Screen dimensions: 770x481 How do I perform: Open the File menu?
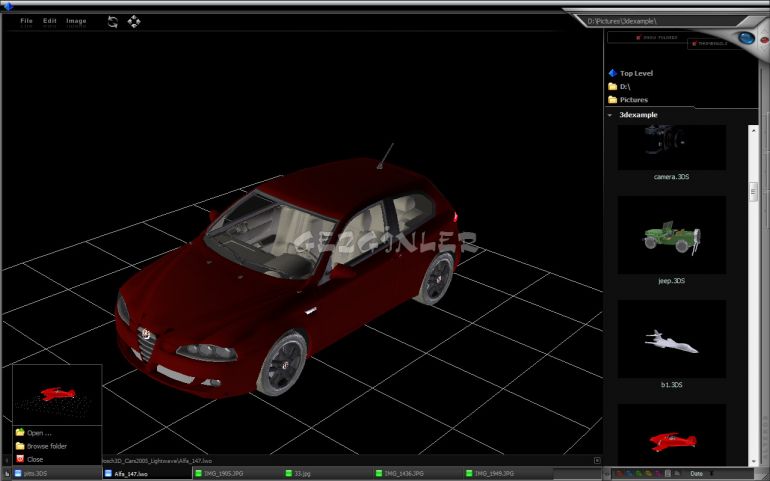27,21
